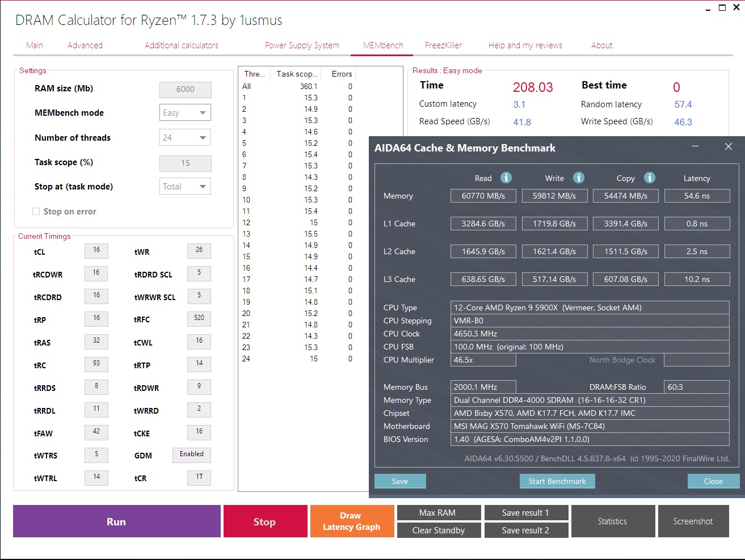Click Memory Write value 59812 MB/s

pos(554,196)
